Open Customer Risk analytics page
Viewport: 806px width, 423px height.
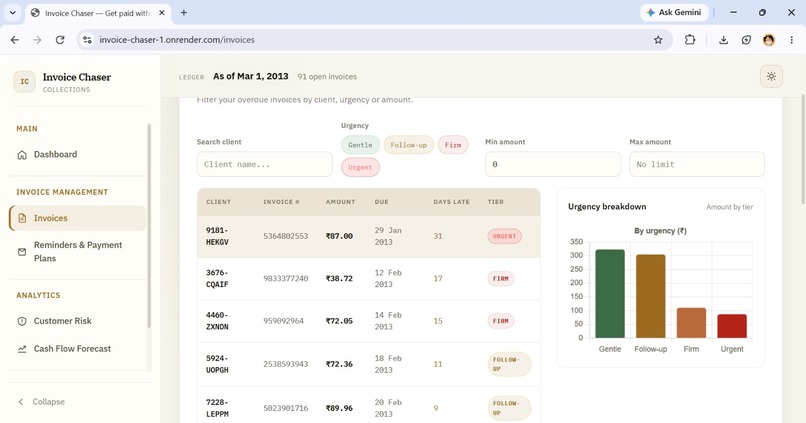tap(77, 321)
